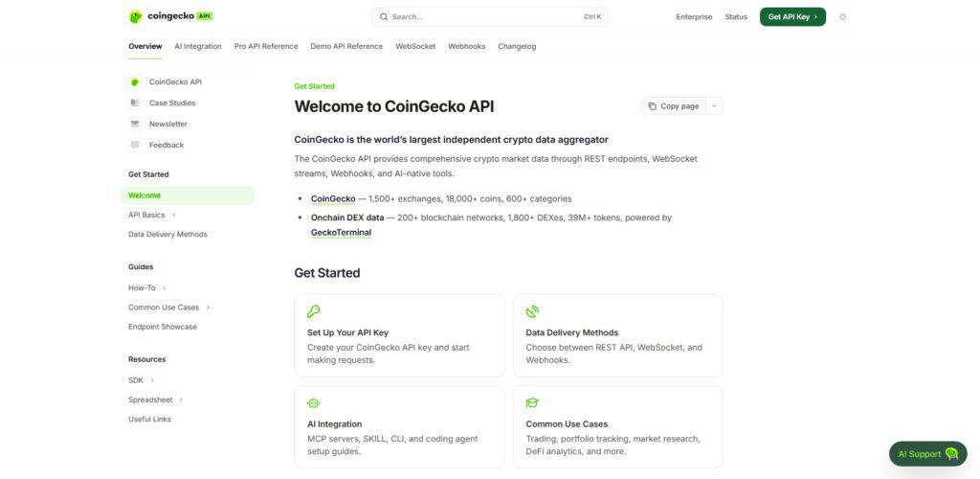Open Case Studies sidebar text link
Screen dimensions: 980x479
click(172, 103)
